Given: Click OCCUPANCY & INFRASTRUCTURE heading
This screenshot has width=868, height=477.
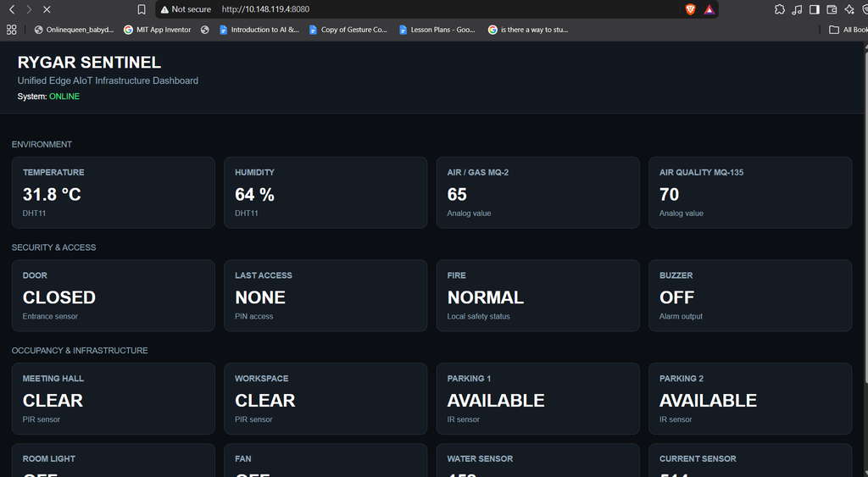Looking at the screenshot, I should [80, 350].
